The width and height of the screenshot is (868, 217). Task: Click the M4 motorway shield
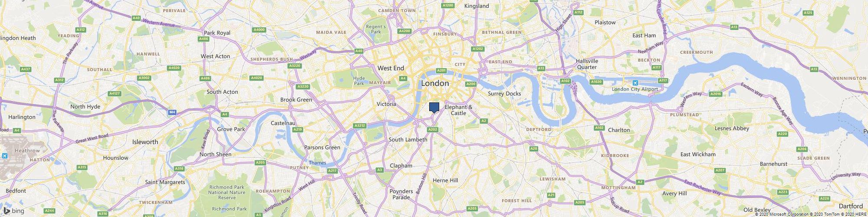(x=173, y=112)
